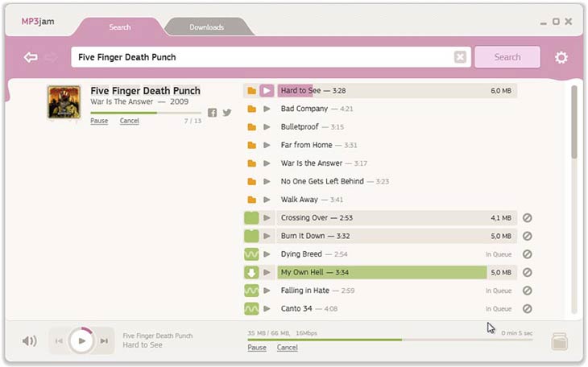Viewport: 588px width, 367px height.
Task: Cancel download of Crossing Over
Action: point(527,218)
